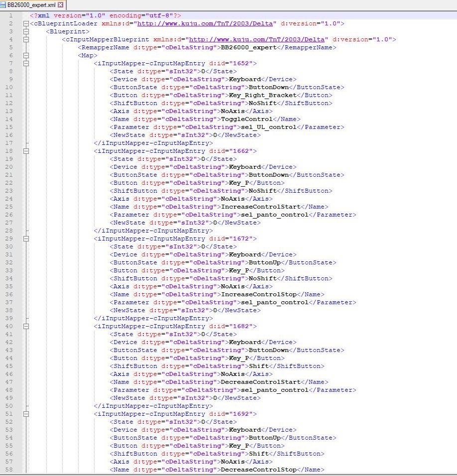The width and height of the screenshot is (457, 476).
Task: Click sel_panto_control on line 37
Action: (275, 302)
